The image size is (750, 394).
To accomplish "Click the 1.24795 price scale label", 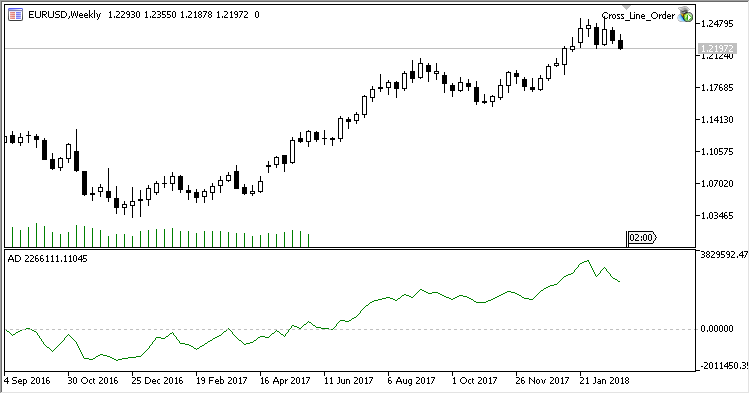I will 717,24.
